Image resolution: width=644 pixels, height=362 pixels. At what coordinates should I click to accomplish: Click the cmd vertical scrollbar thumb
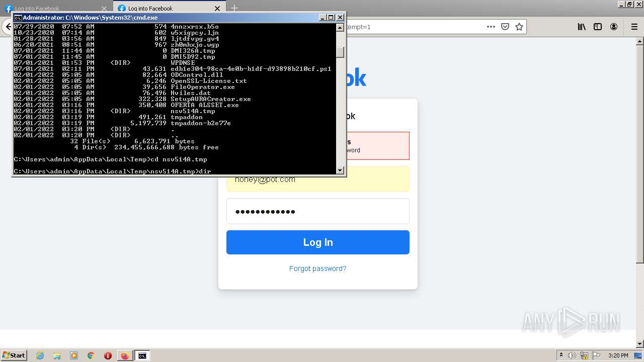tap(340, 52)
